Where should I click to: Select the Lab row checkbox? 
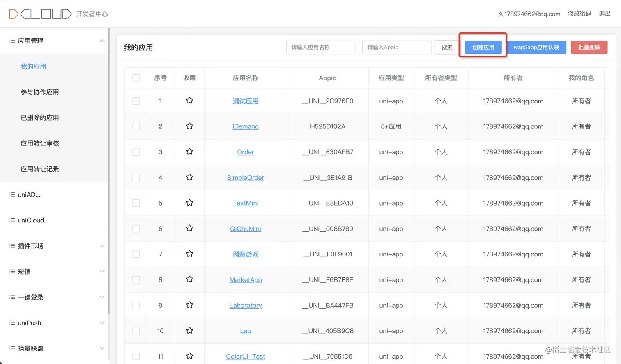click(136, 331)
